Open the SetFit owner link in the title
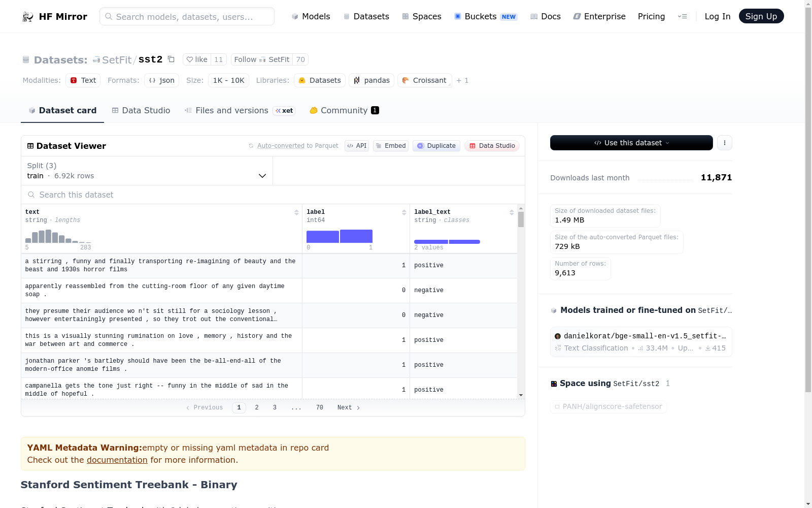The height and width of the screenshot is (508, 812). click(x=117, y=60)
